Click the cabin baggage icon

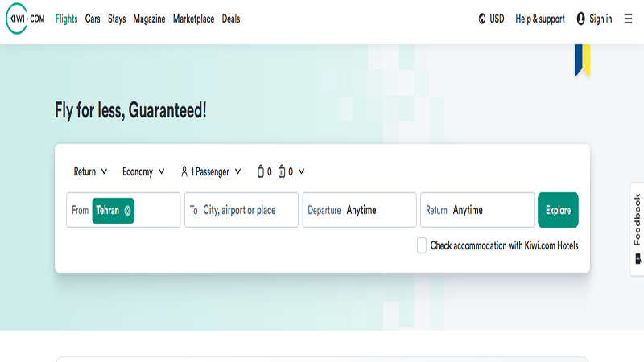[x=260, y=171]
